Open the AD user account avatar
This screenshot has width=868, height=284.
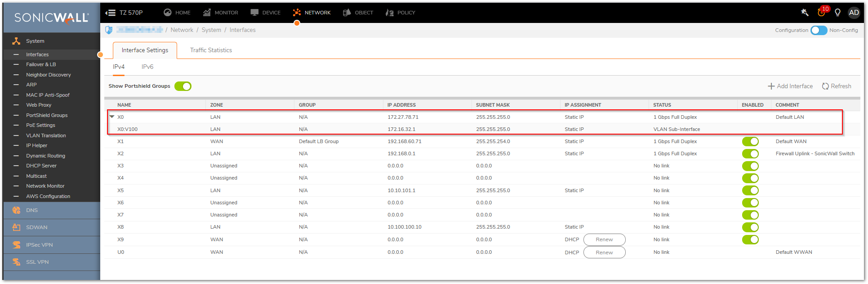tap(854, 13)
